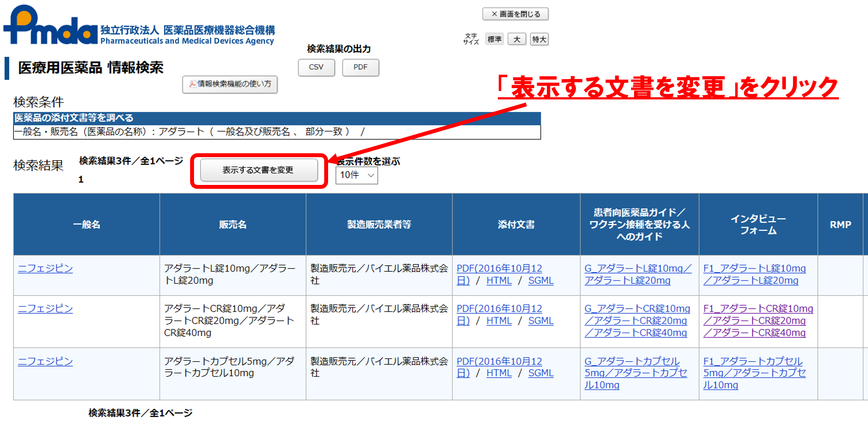Open G_アダラートL錠10mg patient guide link
868x425 pixels.
point(638,274)
